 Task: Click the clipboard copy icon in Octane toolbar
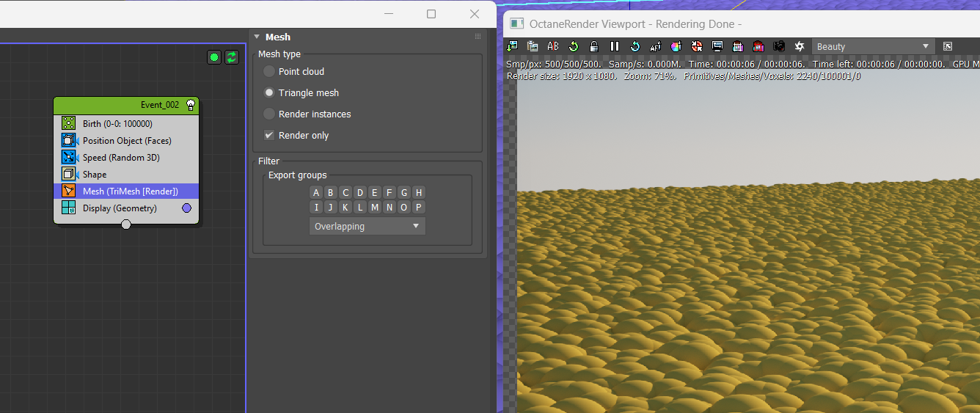coord(533,46)
